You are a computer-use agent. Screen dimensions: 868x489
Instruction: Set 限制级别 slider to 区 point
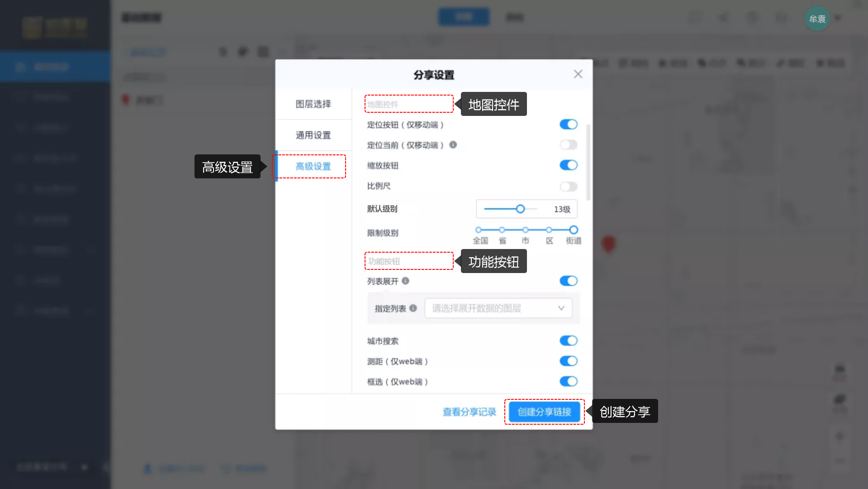coord(549,230)
